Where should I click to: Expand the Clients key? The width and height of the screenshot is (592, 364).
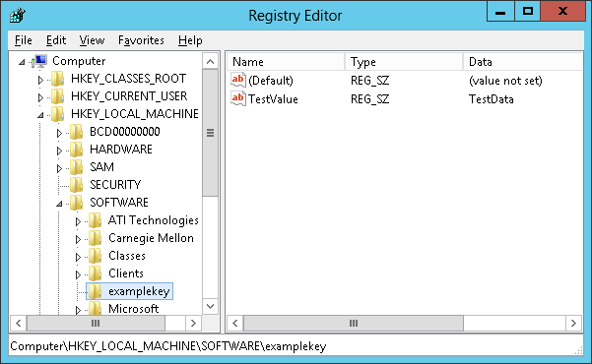click(x=78, y=275)
